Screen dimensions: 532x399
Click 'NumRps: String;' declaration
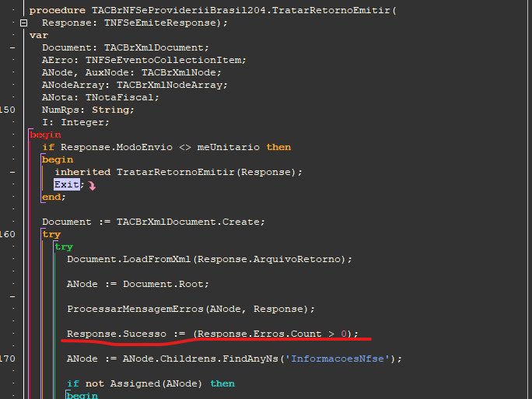tap(88, 110)
